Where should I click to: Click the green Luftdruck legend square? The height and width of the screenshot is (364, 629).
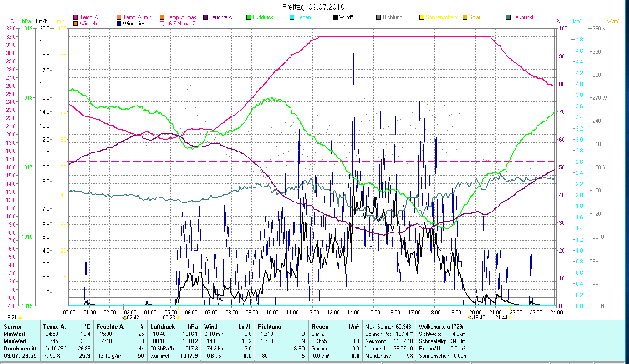(x=249, y=17)
